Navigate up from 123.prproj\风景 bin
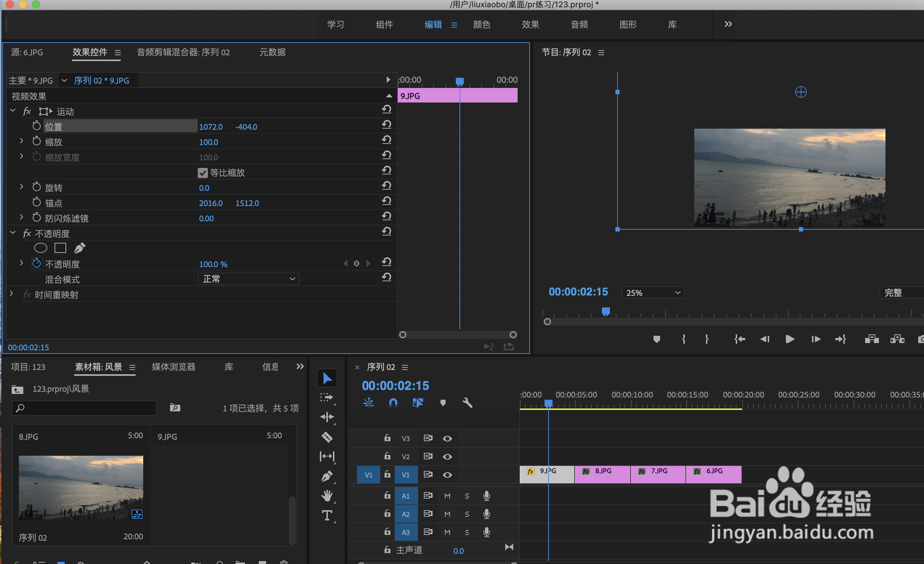 coord(17,389)
